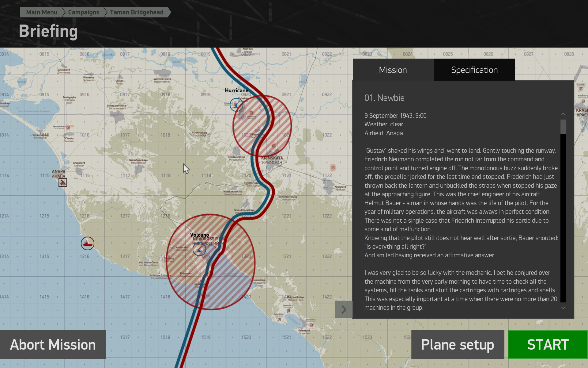The height and width of the screenshot is (368, 588).
Task: Select the Mission tab
Action: coord(393,70)
